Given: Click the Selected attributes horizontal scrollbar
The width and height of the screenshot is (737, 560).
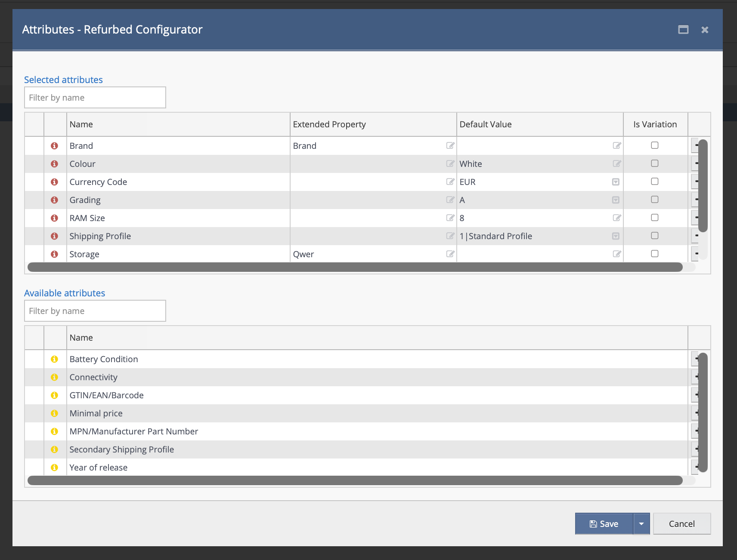Looking at the screenshot, I should coord(355,267).
